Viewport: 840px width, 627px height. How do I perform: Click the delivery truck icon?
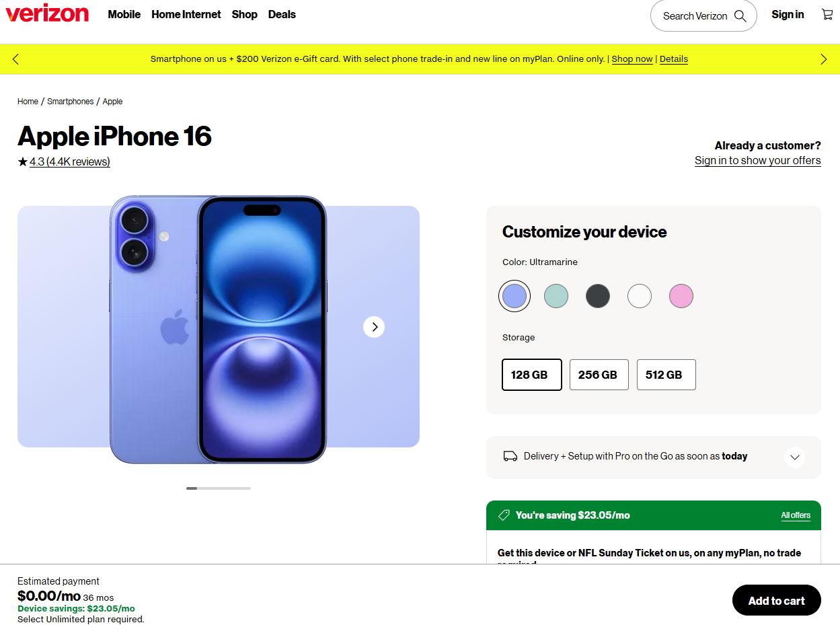pos(510,456)
